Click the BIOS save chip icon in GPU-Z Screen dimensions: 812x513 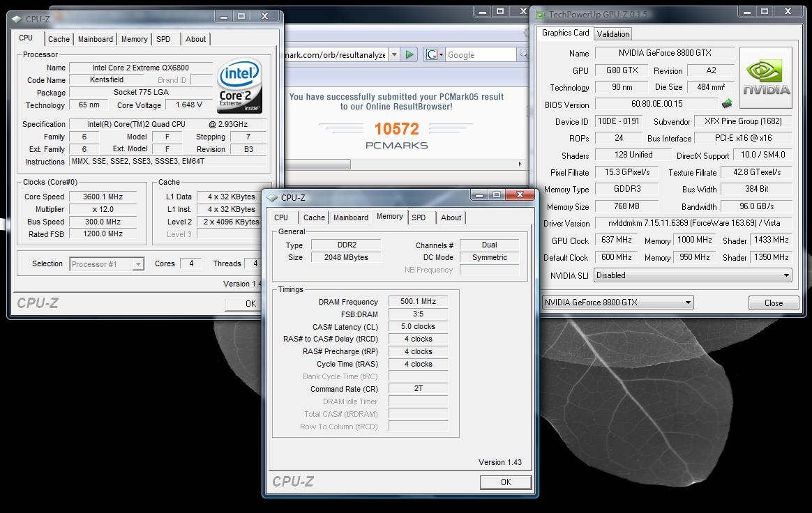point(727,104)
